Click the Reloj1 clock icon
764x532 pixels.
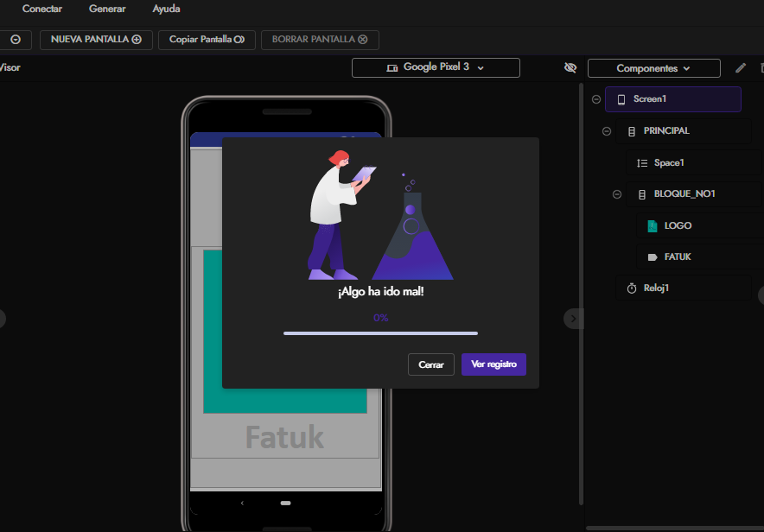[631, 288]
